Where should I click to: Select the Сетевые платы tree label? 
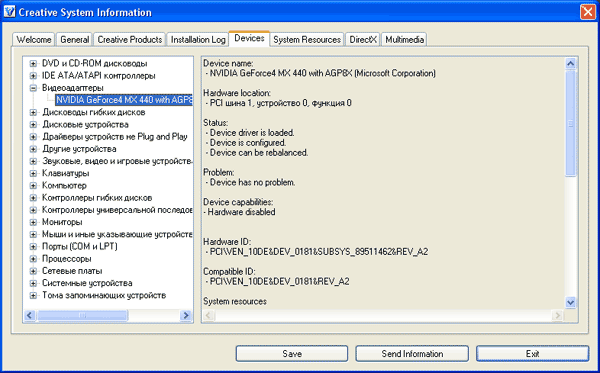pyautogui.click(x=72, y=271)
